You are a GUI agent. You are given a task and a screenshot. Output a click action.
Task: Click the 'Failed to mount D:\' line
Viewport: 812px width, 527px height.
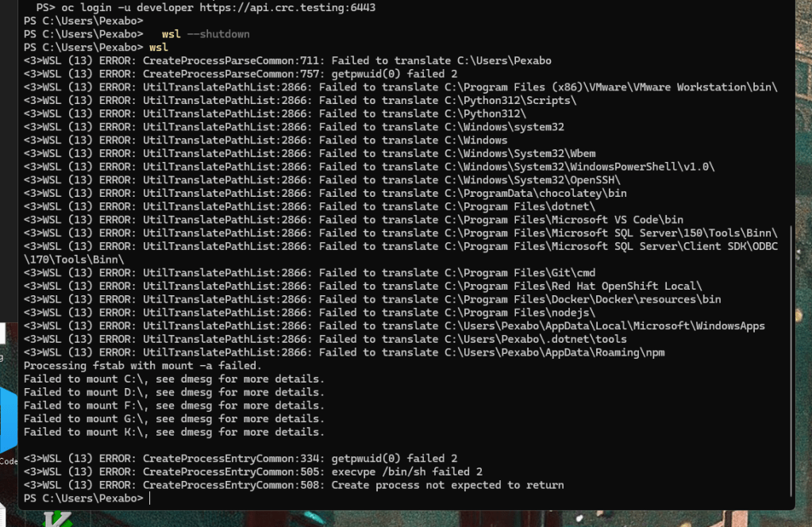click(x=174, y=392)
